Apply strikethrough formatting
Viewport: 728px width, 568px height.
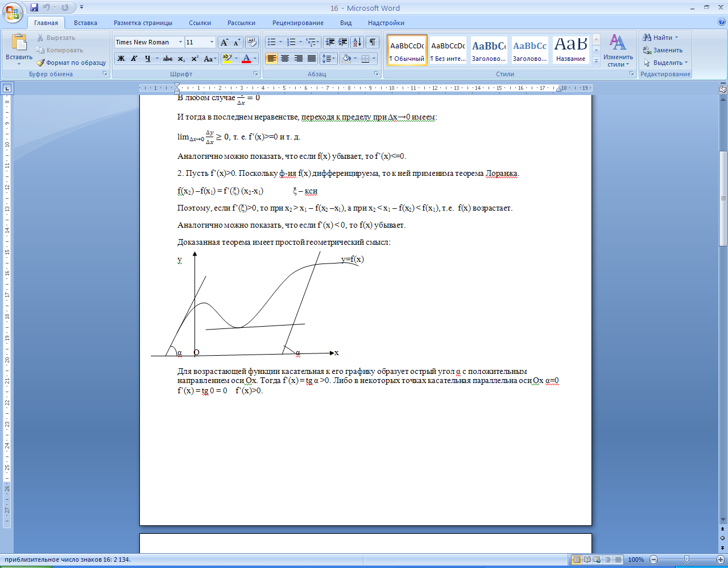tap(168, 59)
